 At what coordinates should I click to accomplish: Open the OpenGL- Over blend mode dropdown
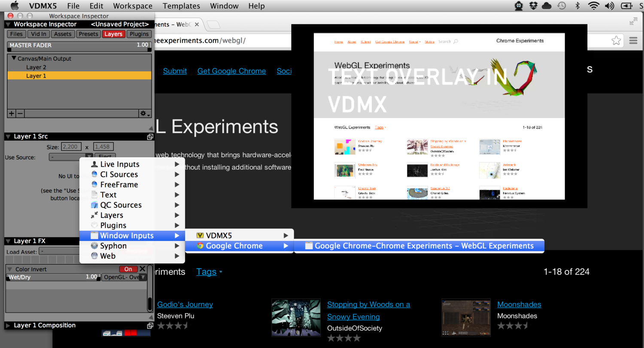tap(124, 277)
